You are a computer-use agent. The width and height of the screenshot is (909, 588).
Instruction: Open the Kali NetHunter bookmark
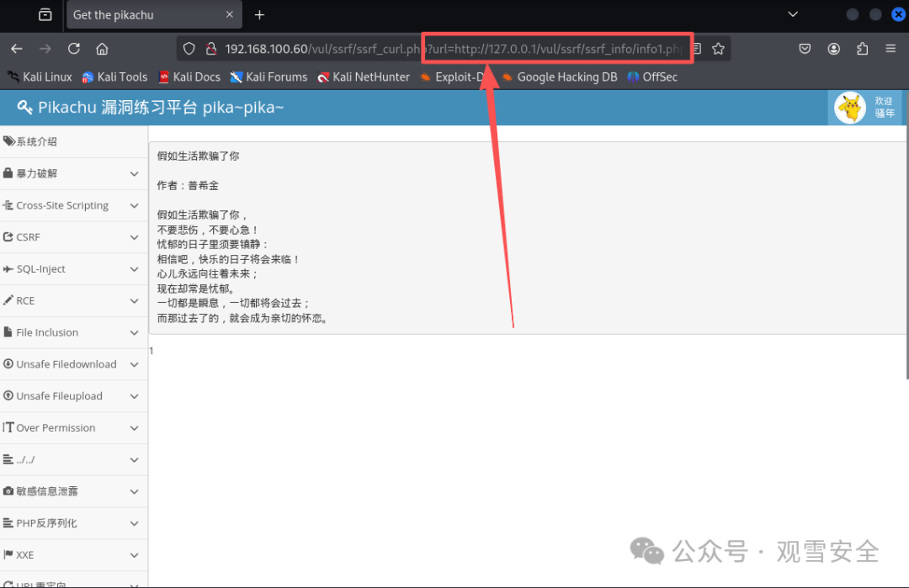pyautogui.click(x=364, y=77)
